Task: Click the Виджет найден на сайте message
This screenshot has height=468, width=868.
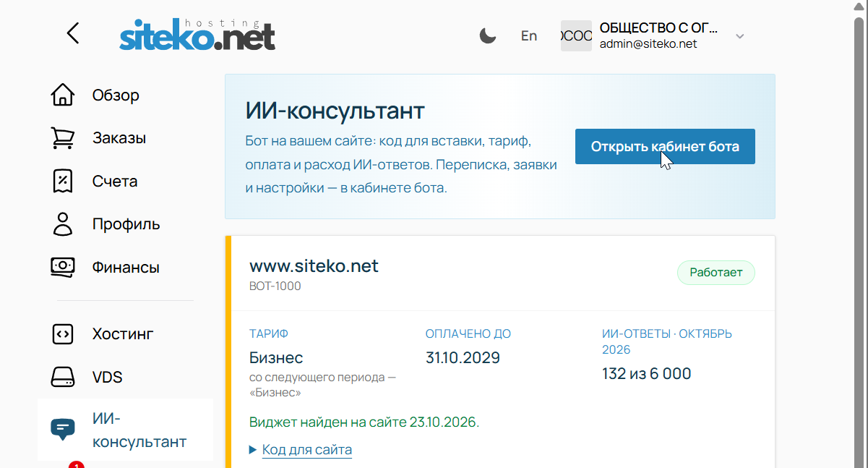Action: point(364,422)
